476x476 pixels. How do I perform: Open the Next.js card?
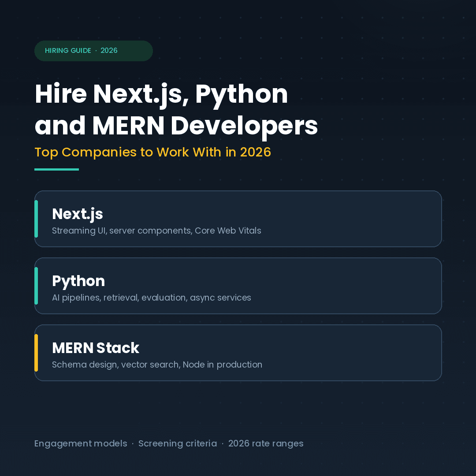point(238,219)
